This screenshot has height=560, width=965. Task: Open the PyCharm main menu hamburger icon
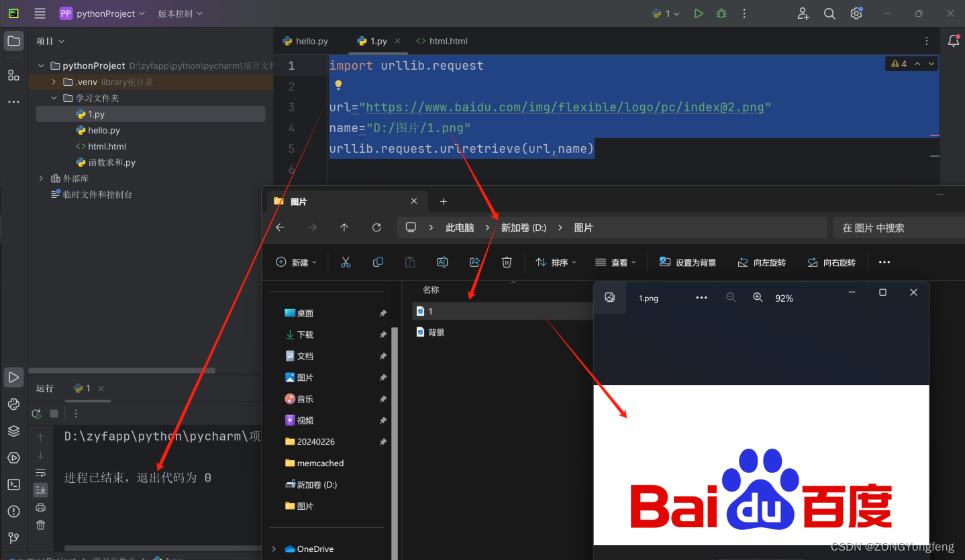pos(40,13)
